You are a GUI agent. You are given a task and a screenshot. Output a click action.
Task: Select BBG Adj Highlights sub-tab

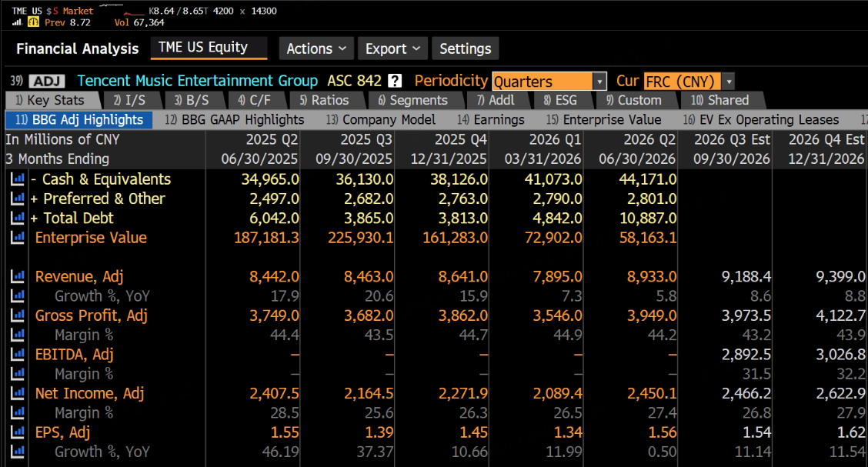pyautogui.click(x=78, y=119)
